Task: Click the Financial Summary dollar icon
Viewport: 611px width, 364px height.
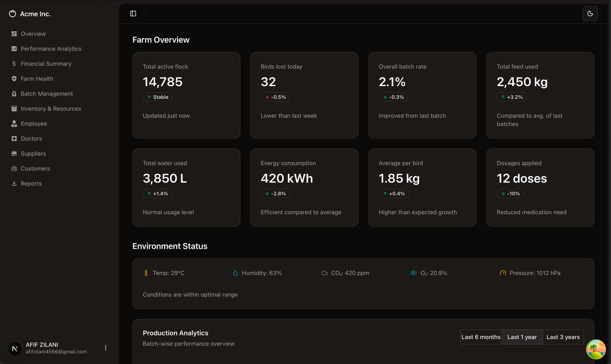Action: click(x=14, y=63)
